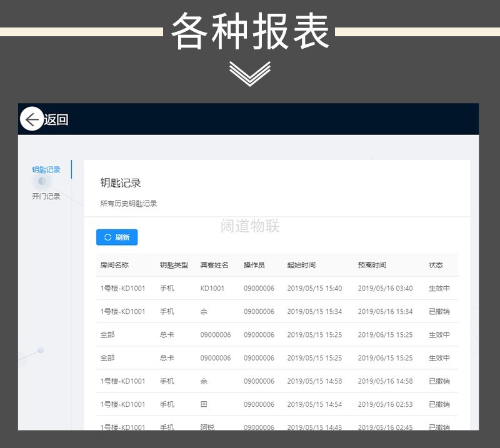Click the 返回 label in header
This screenshot has width=500, height=448.
[x=56, y=119]
